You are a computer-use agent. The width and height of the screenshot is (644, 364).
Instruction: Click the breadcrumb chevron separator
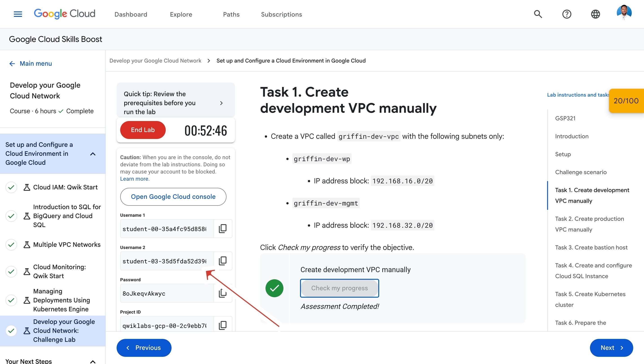pyautogui.click(x=209, y=61)
